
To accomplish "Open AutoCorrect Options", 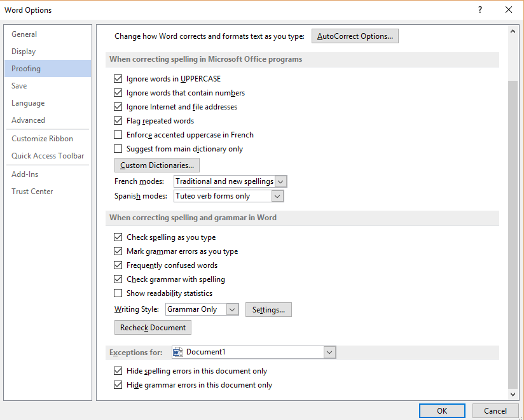I will point(355,36).
